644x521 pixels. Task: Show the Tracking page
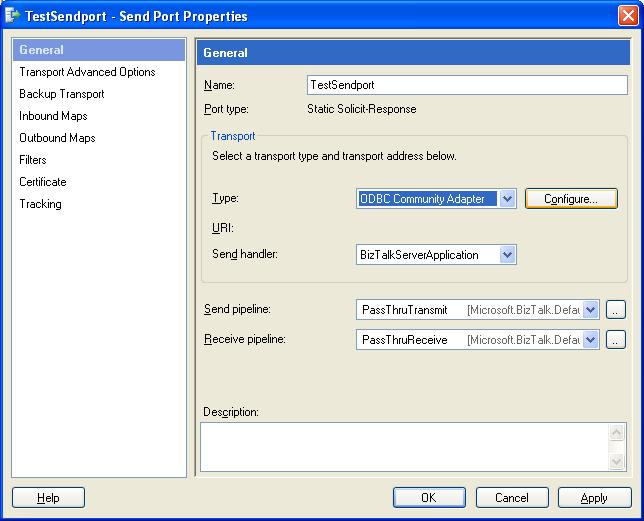40,204
